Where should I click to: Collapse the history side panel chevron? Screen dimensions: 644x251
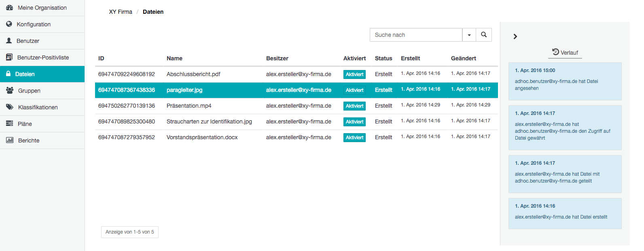click(x=515, y=36)
